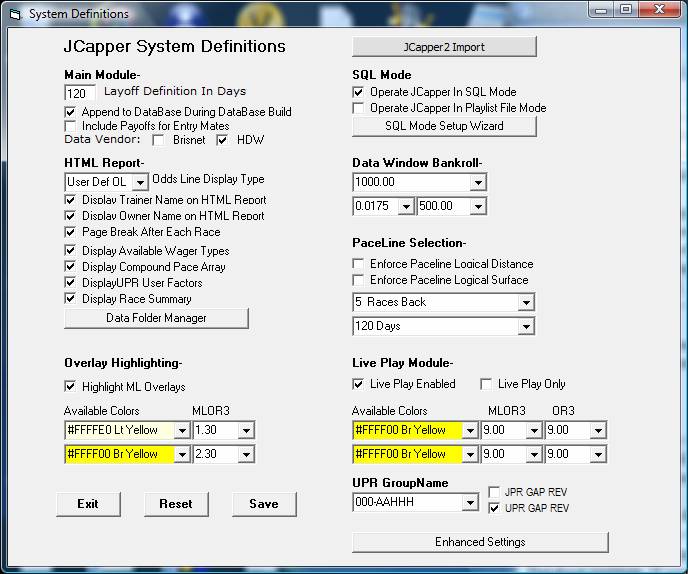The height and width of the screenshot is (574, 688).
Task: Open Overlay Highlighting #FFFF00 Br Yellow dropdown
Action: point(182,454)
